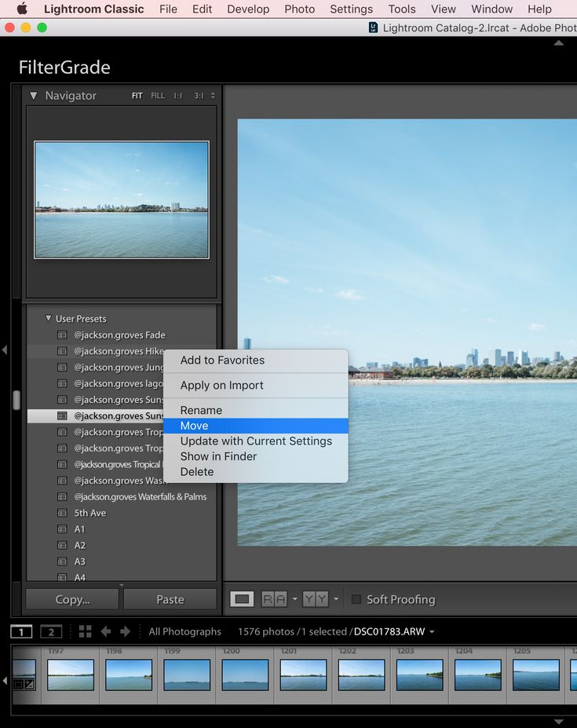
Task: Set Navigator zoom to FILL
Action: pyautogui.click(x=158, y=96)
